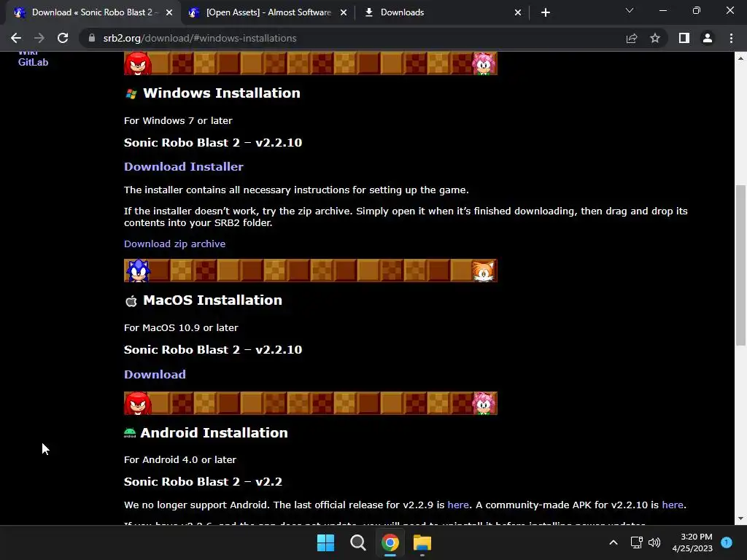
Task: Click the Windows Installation heading
Action: pos(222,93)
